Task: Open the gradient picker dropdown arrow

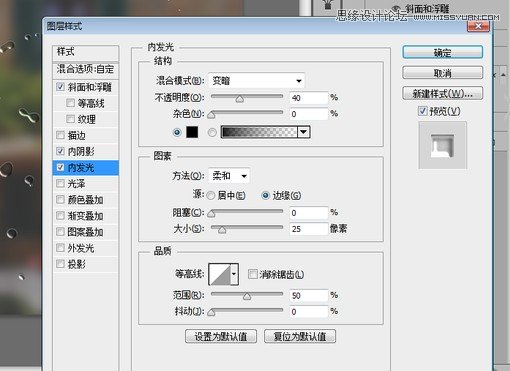Action: coord(303,132)
